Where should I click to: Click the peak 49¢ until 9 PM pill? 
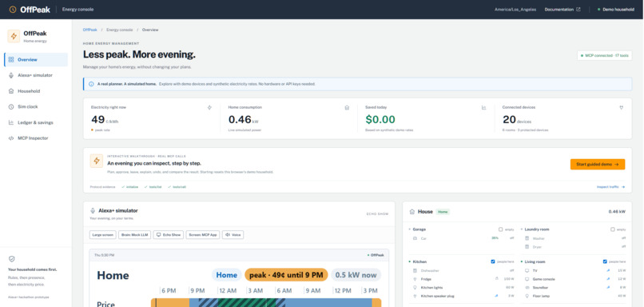coord(286,275)
